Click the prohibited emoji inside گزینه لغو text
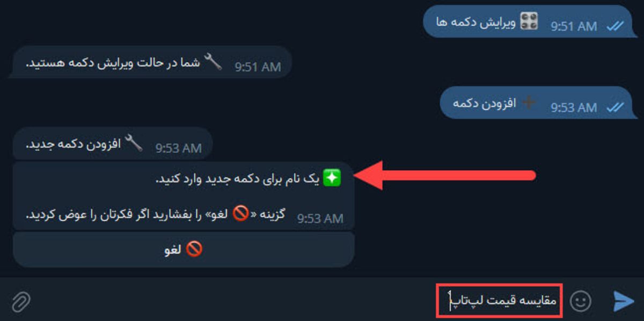Viewport: 644px width, 321px height. tap(241, 214)
